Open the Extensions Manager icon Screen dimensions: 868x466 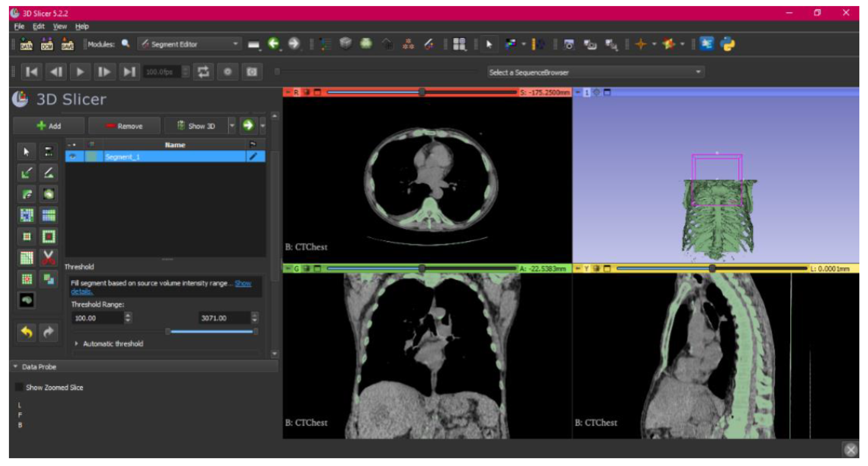(706, 44)
